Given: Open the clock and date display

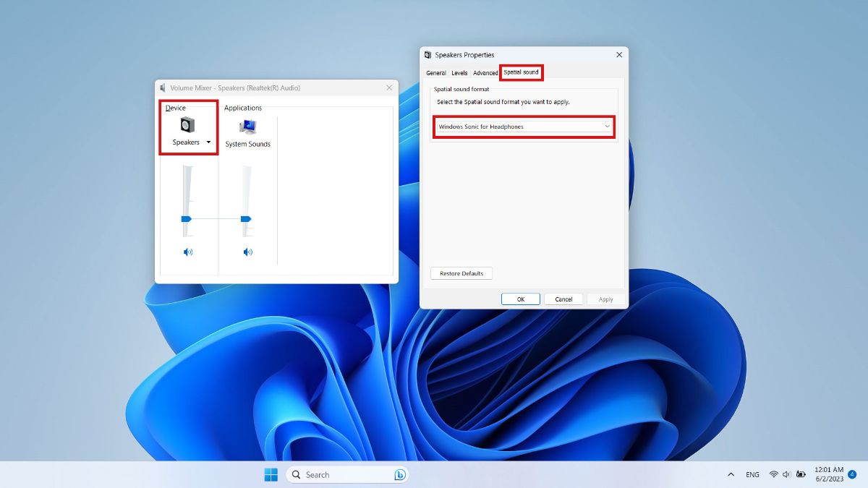Looking at the screenshot, I should [x=829, y=474].
